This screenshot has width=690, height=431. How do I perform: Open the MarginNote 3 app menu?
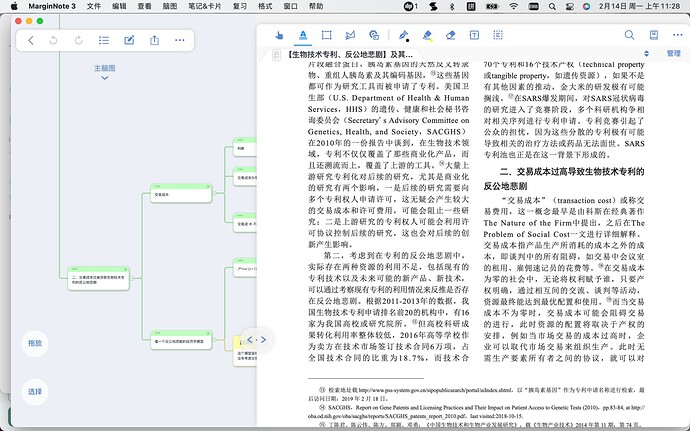(x=52, y=6)
